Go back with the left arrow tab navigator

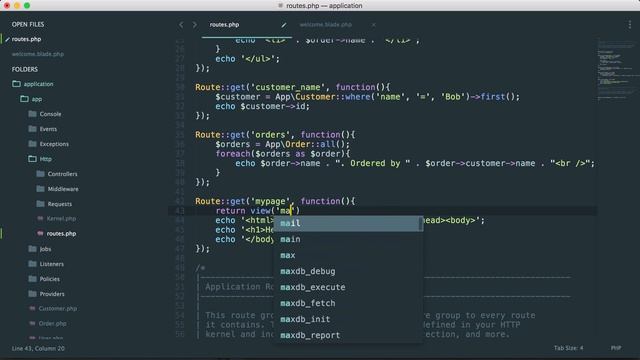point(181,25)
